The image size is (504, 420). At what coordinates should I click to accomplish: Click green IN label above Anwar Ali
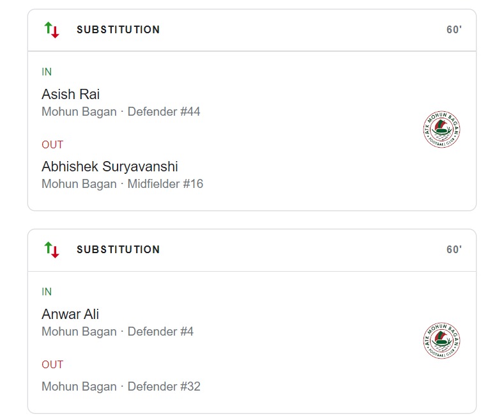[47, 292]
